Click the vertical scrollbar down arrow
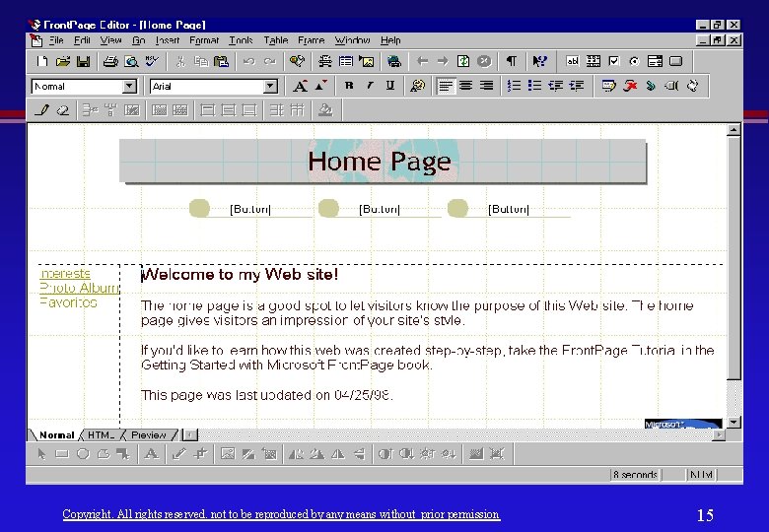Image resolution: width=769 pixels, height=532 pixels. (x=734, y=423)
